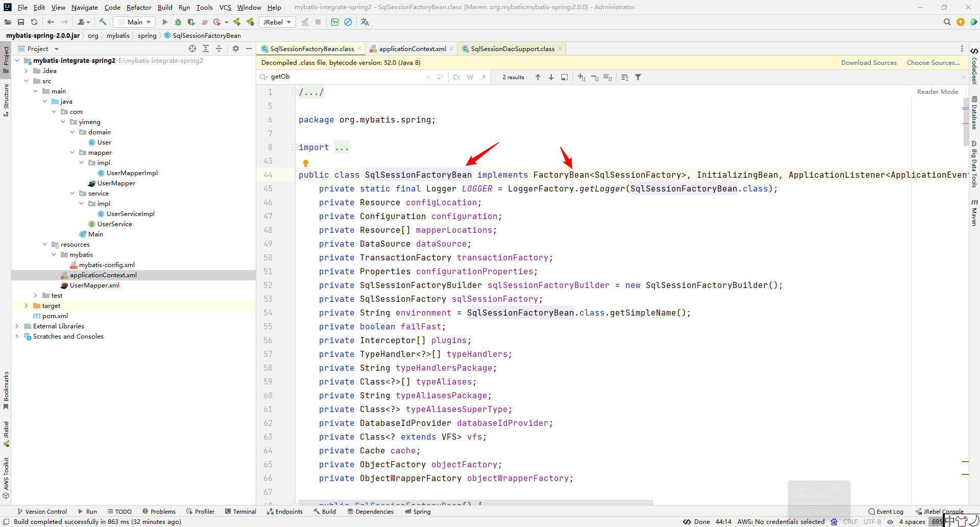Click the 4 spaces indent status widget
Image resolution: width=980 pixels, height=527 pixels.
click(912, 521)
